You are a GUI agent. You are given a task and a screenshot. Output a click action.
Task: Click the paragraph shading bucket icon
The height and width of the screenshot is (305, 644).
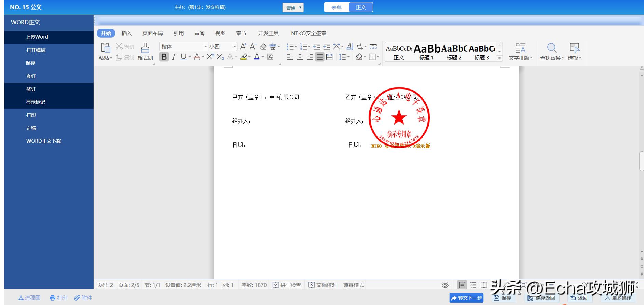click(x=359, y=57)
